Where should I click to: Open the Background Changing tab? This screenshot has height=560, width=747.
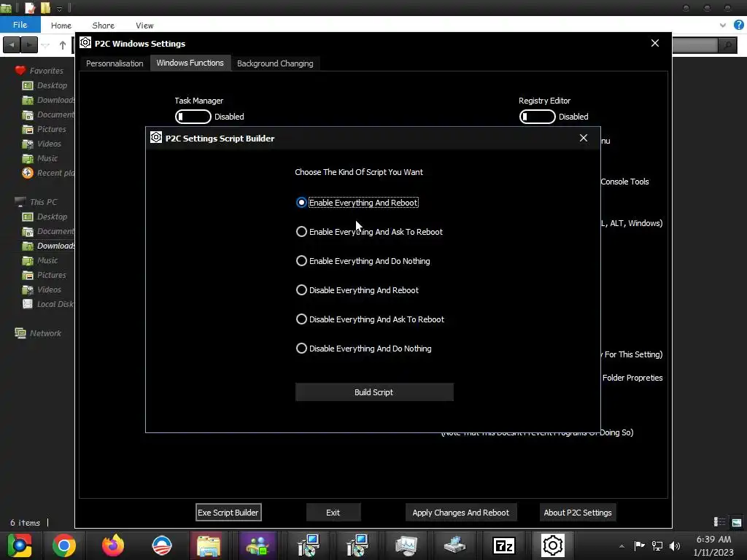pos(275,63)
